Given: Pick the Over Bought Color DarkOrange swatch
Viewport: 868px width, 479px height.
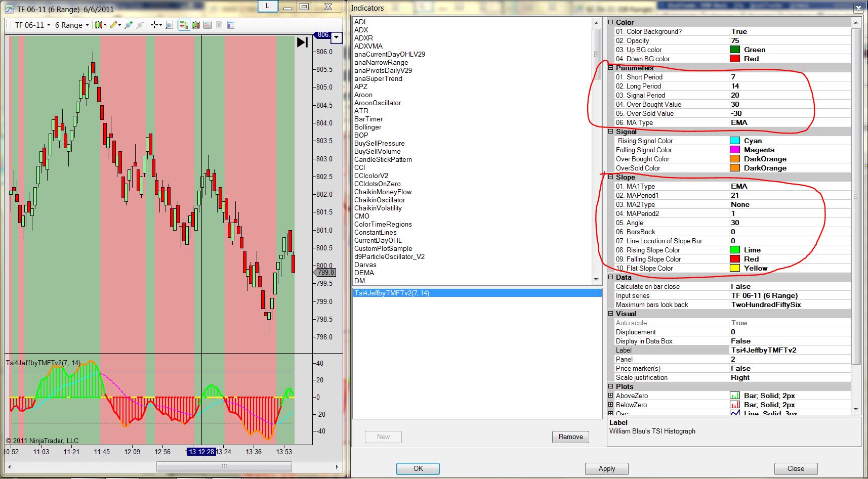Looking at the screenshot, I should [735, 159].
